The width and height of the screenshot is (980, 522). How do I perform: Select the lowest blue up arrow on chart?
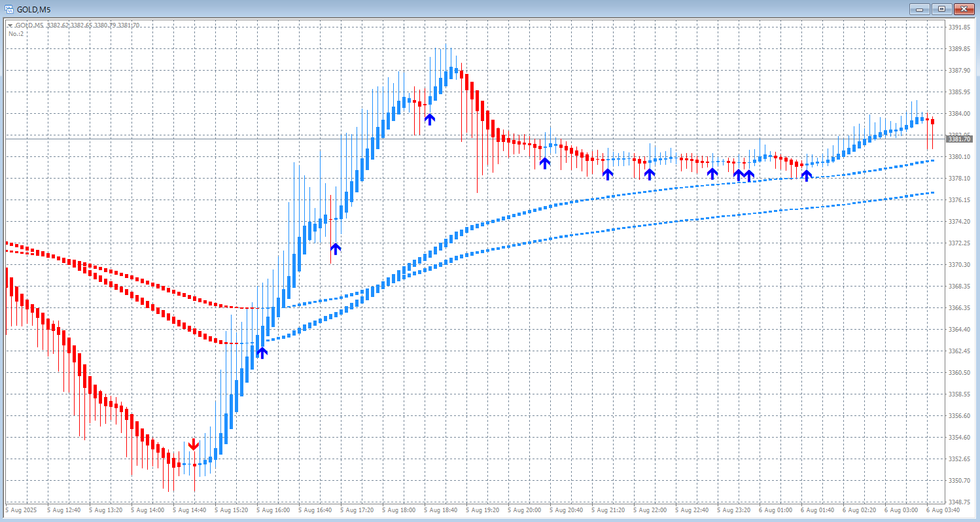point(262,353)
